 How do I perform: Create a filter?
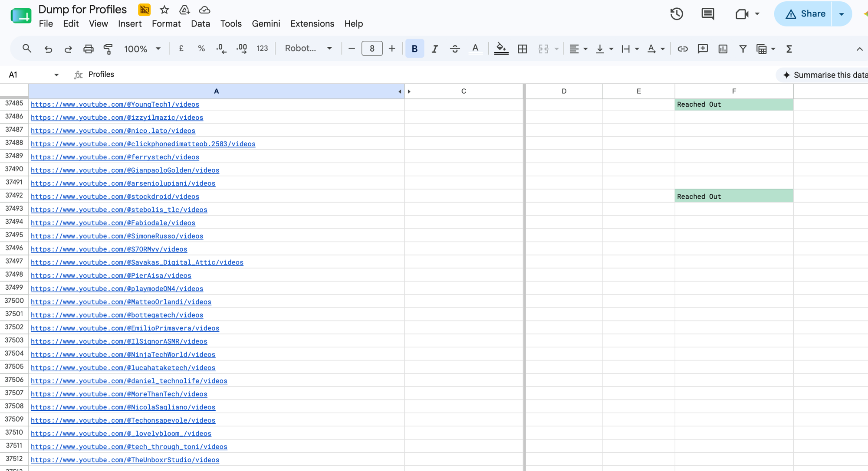pos(743,49)
